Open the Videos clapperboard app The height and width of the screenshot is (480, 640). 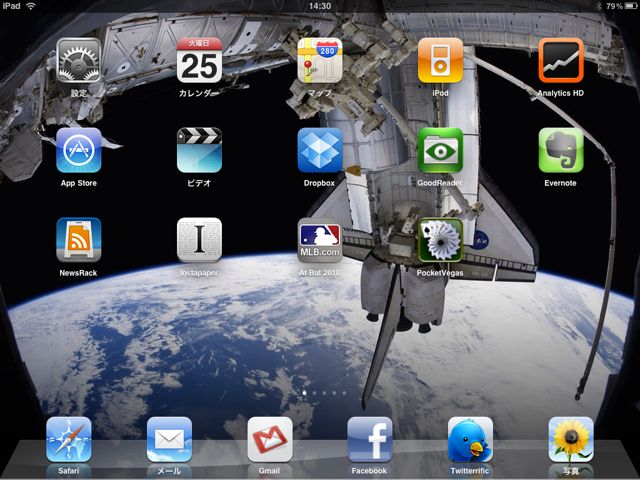click(199, 150)
